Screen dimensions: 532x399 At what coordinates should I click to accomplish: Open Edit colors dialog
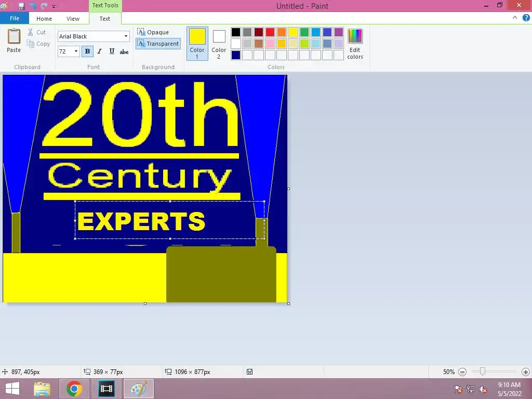point(355,44)
